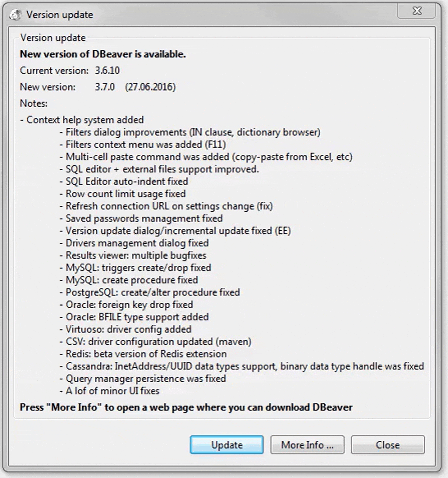
Task: Close the dialog with the title bar X
Action: (x=417, y=12)
